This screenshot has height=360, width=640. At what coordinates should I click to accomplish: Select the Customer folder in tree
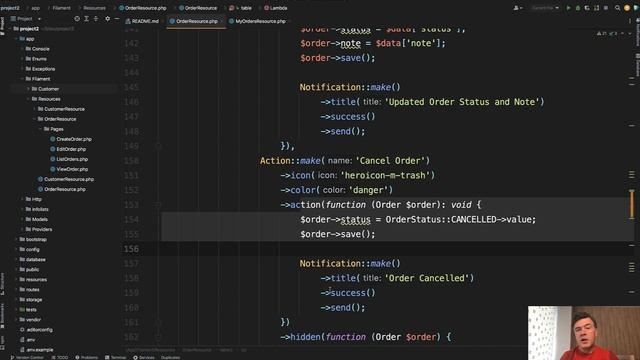click(45, 89)
